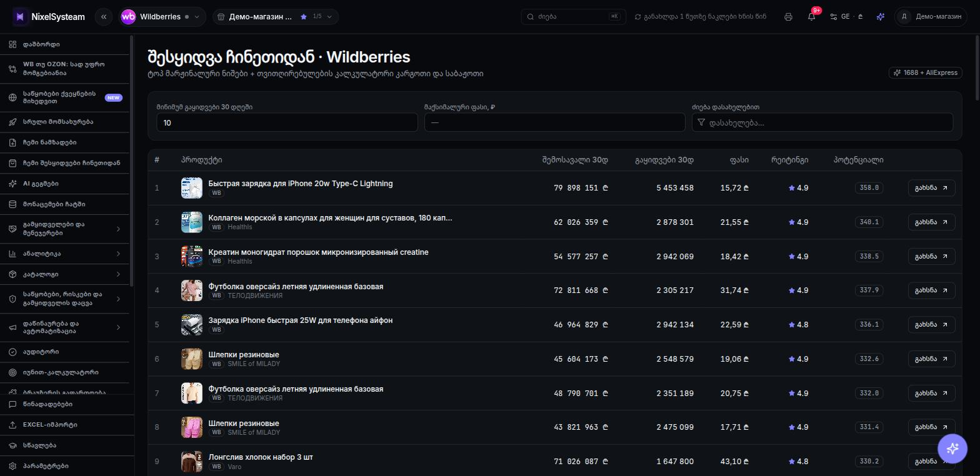Screen dimensions: 980x476
Task: Click the purple Wildberries WB logo
Action: coord(128,17)
